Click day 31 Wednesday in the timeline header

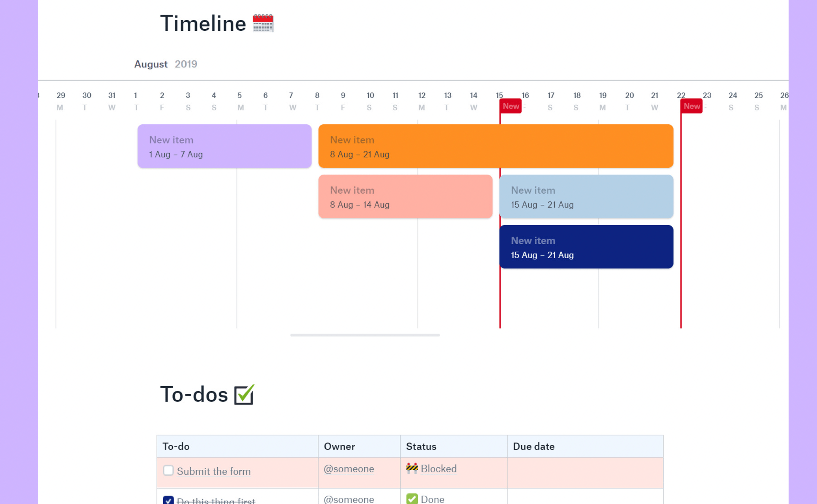click(x=112, y=101)
